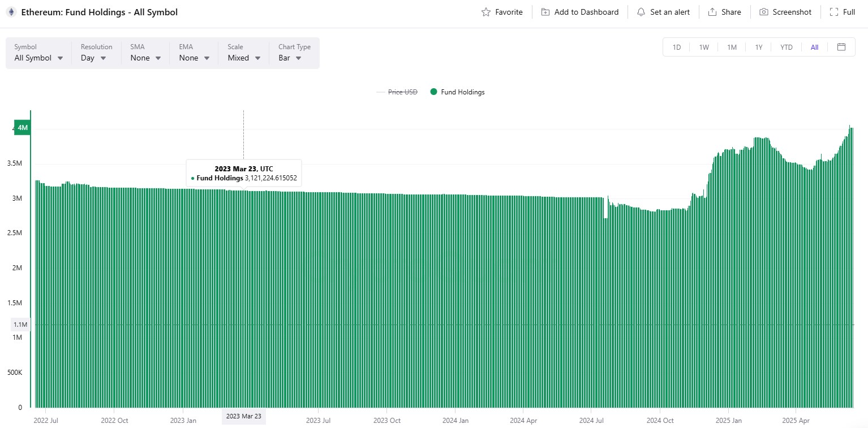Screen dimensions: 868x428
Task: Select the 1Y time range
Action: click(759, 47)
